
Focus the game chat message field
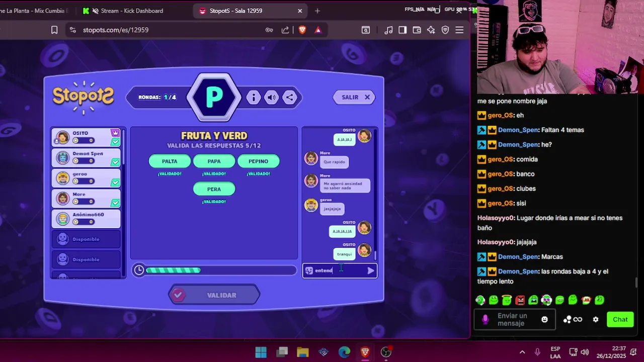pyautogui.click(x=340, y=270)
